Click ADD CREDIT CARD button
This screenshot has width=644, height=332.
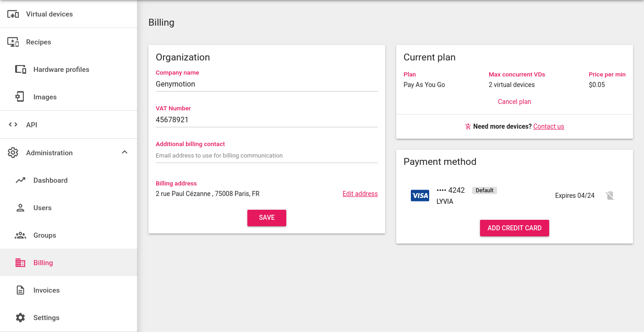click(514, 228)
